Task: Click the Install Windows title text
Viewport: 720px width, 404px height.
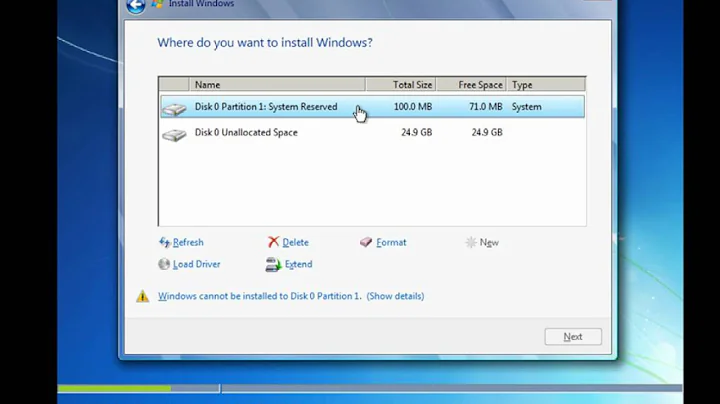Action: [x=201, y=4]
